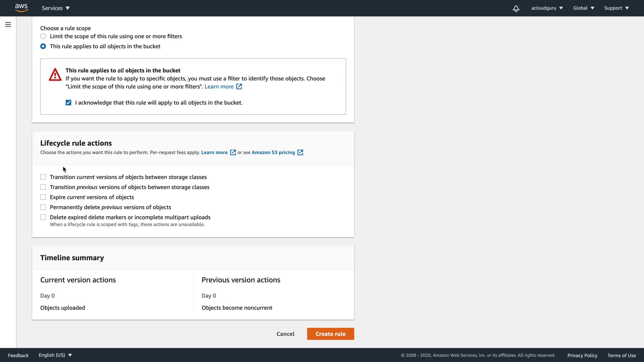Viewport: 644px width, 362px height.
Task: Expand the Services dropdown menu
Action: click(56, 8)
